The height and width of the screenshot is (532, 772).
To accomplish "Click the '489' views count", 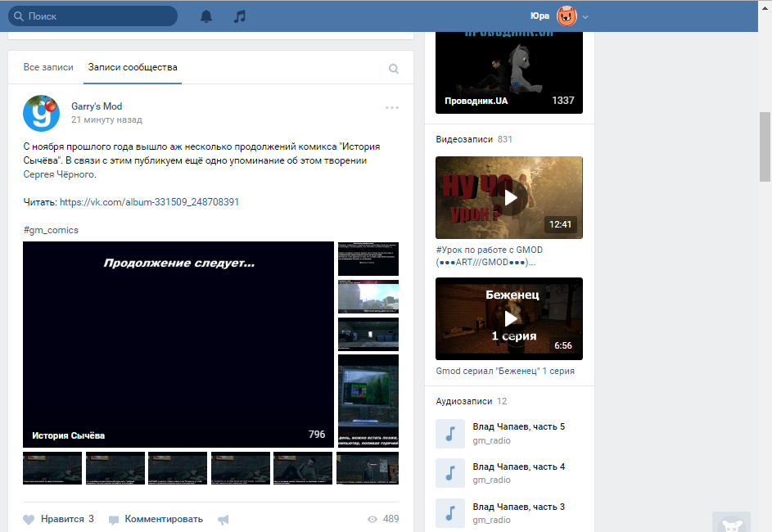I will pyautogui.click(x=391, y=519).
